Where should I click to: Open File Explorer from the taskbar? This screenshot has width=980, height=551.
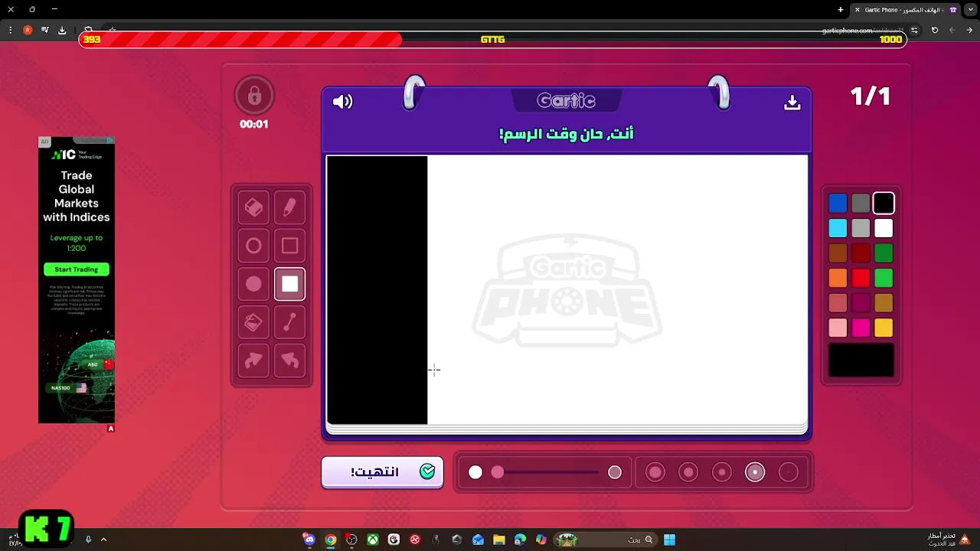pos(499,540)
